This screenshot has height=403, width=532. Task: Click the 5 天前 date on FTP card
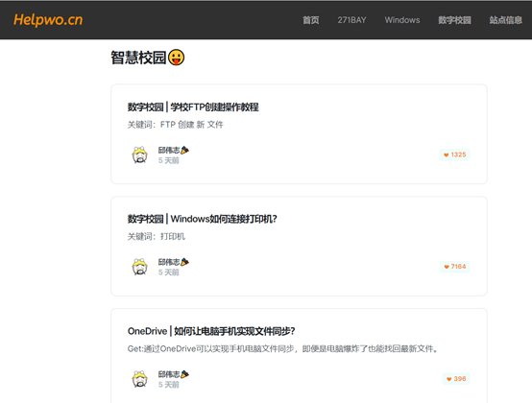(x=169, y=160)
